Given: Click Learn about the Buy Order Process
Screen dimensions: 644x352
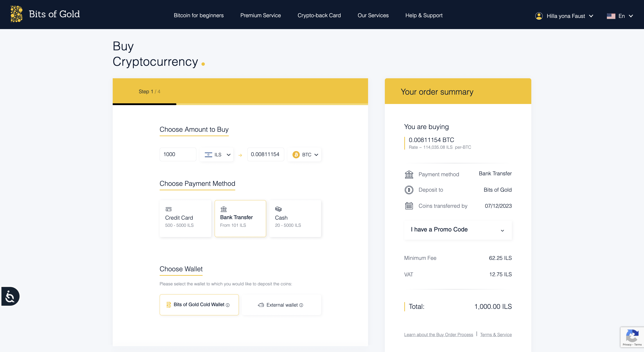Looking at the screenshot, I should [x=439, y=334].
